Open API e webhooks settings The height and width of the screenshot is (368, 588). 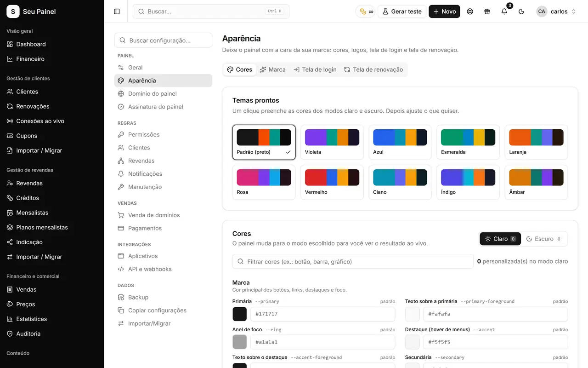163,269
